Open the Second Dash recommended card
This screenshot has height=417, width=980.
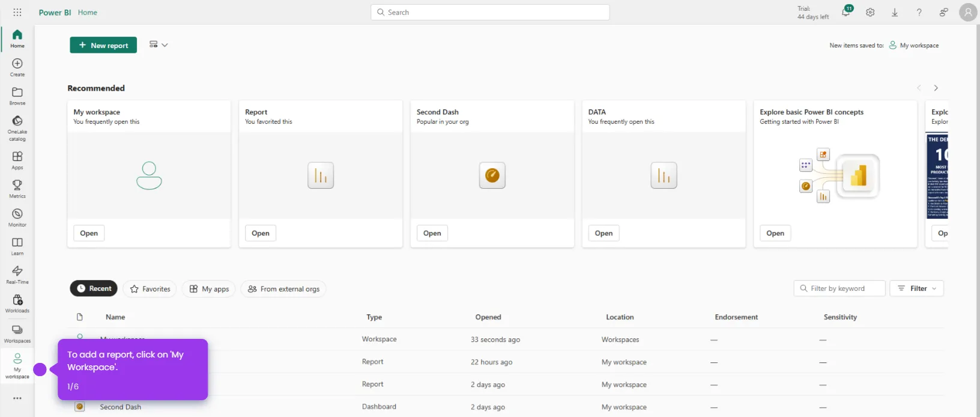432,233
